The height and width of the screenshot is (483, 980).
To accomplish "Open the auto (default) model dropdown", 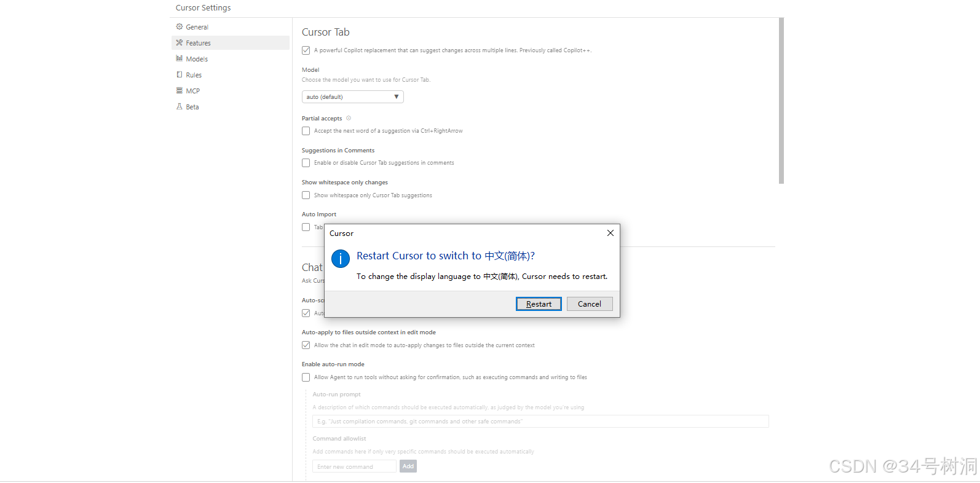I will pyautogui.click(x=352, y=96).
